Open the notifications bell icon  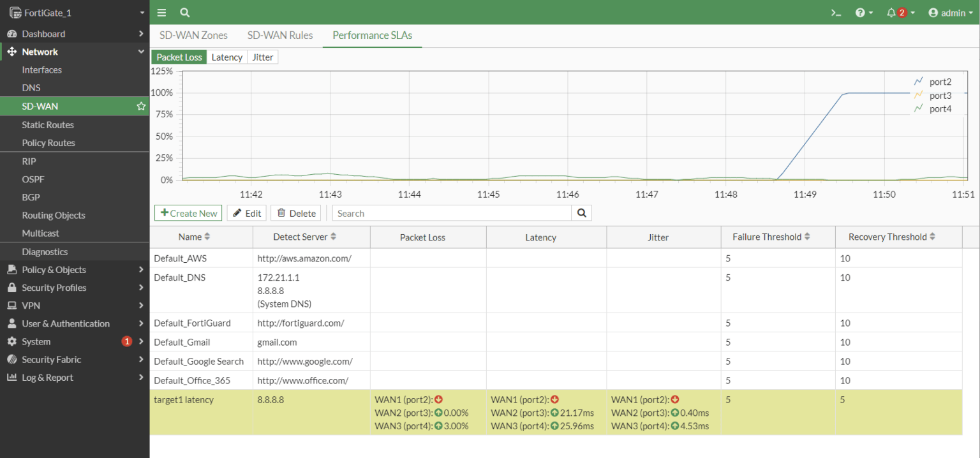coord(893,12)
